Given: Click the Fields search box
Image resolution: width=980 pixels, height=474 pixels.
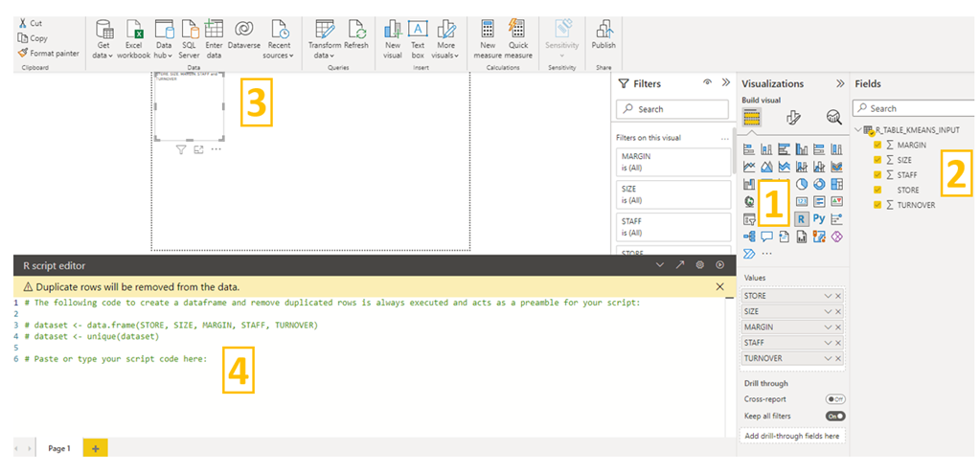Looking at the screenshot, I should pos(915,108).
